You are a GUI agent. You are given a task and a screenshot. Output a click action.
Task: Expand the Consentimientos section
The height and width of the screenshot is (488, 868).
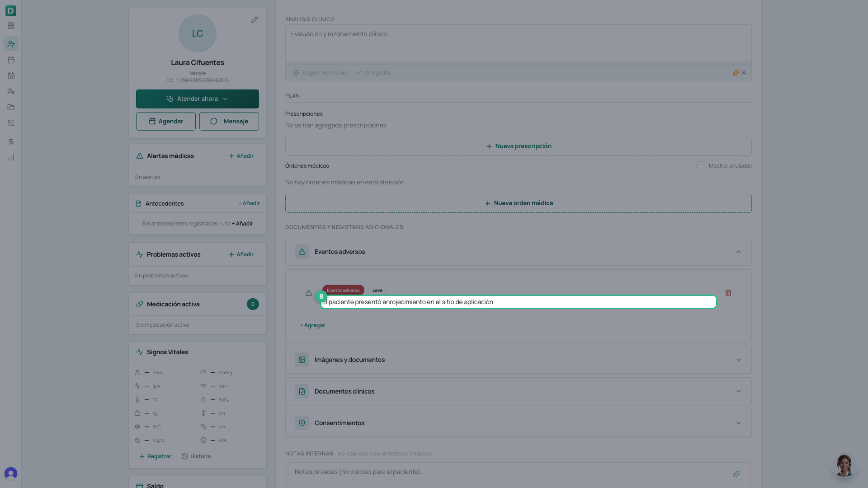point(519,423)
